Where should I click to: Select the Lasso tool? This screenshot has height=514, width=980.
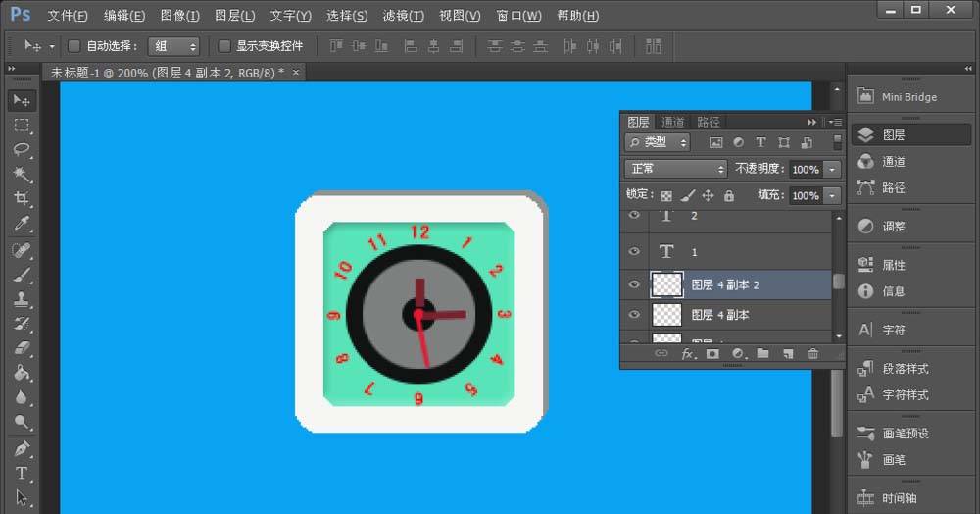click(22, 150)
